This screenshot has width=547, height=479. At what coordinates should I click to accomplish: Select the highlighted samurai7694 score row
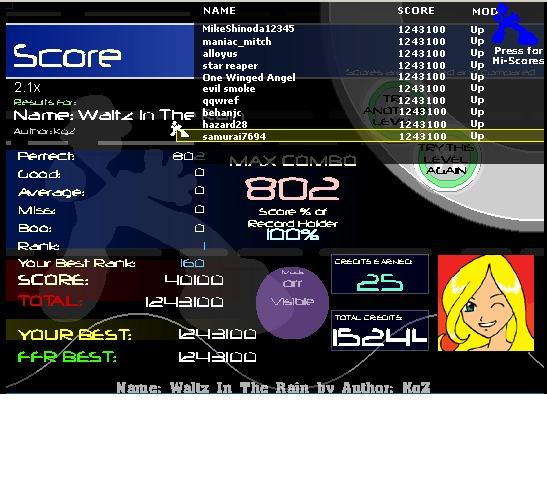click(360, 136)
